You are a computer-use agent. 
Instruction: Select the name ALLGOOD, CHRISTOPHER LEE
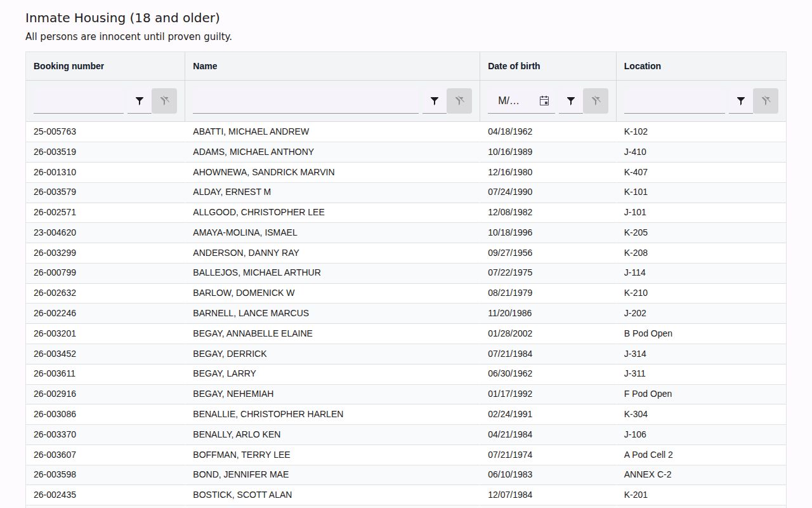(x=259, y=212)
